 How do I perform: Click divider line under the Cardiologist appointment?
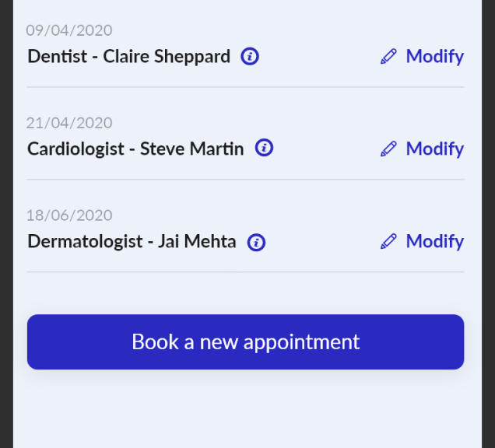[246, 180]
